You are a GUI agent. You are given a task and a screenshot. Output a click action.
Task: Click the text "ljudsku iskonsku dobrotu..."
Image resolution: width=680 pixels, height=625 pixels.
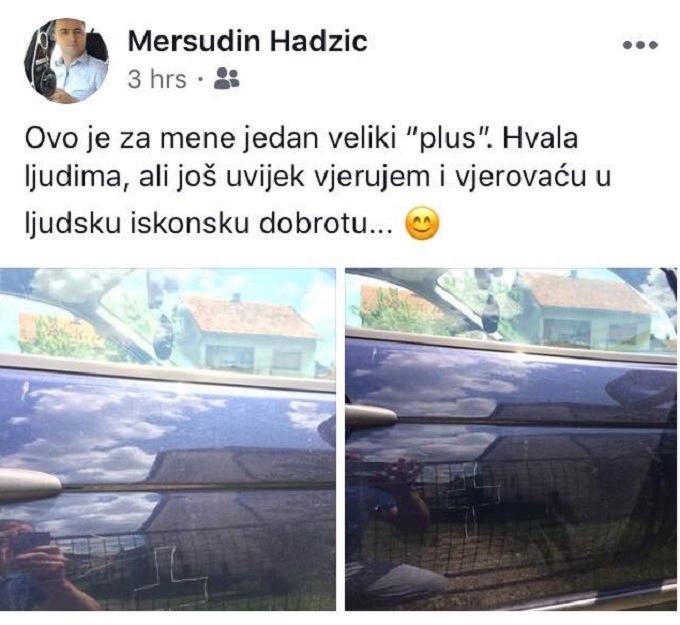click(x=208, y=224)
